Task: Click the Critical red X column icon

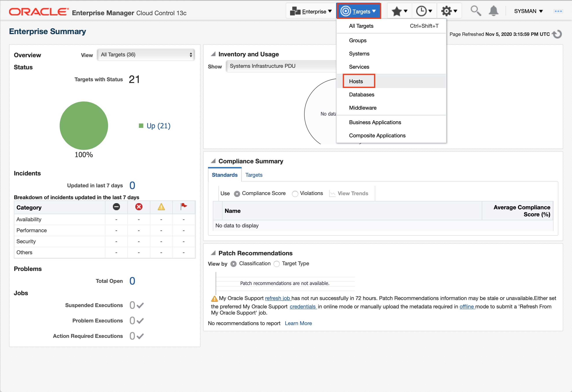Action: tap(139, 207)
